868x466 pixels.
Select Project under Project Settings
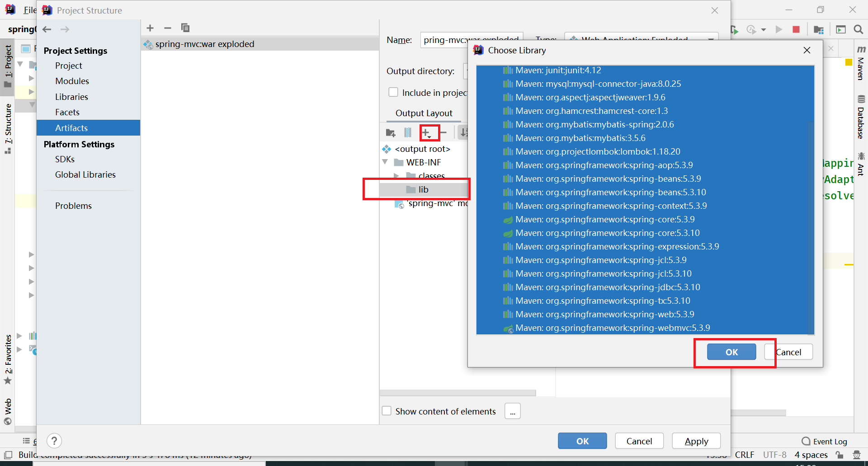point(69,66)
